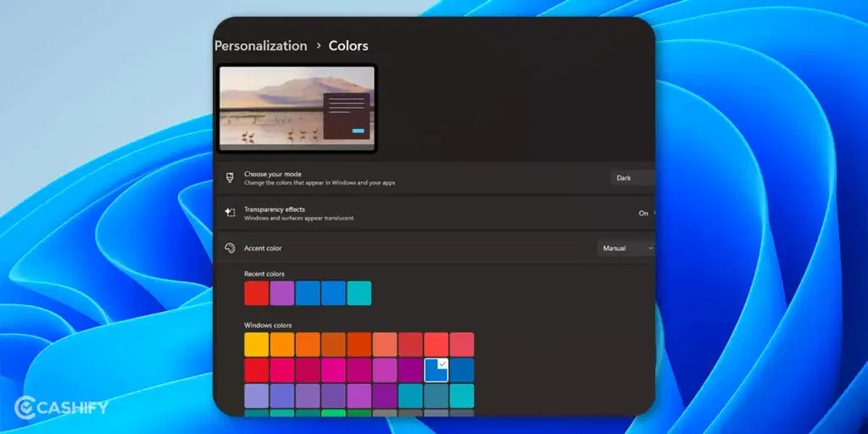Click the Accent color row label
The width and height of the screenshot is (868, 434).
[x=263, y=248]
